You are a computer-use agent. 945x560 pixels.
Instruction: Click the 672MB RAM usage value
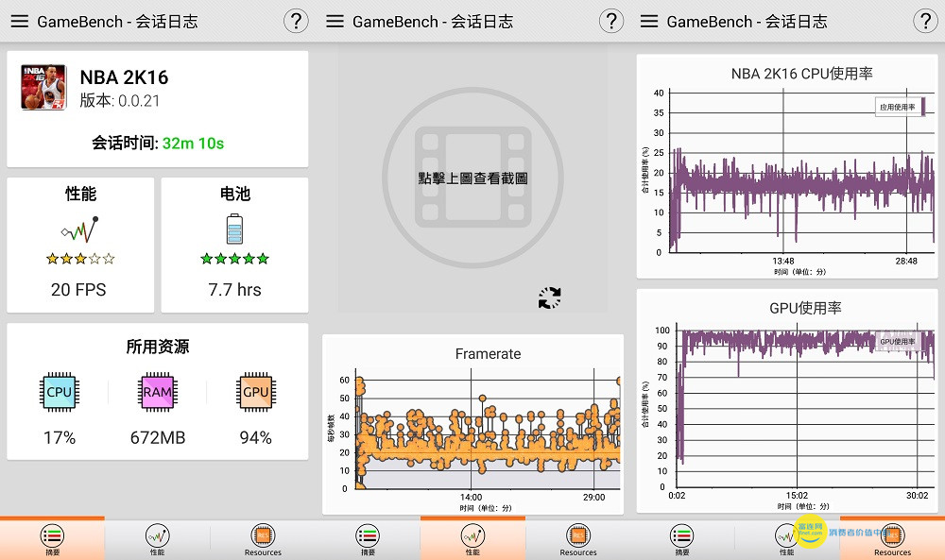(157, 438)
